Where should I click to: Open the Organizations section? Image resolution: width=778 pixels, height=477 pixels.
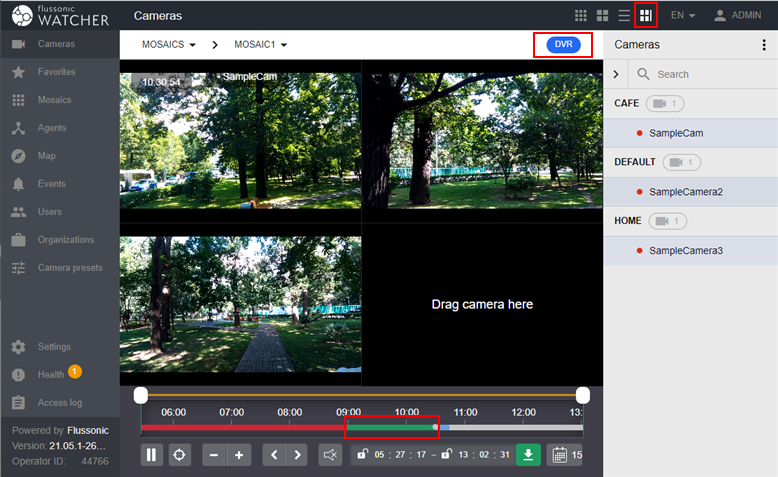click(60, 240)
